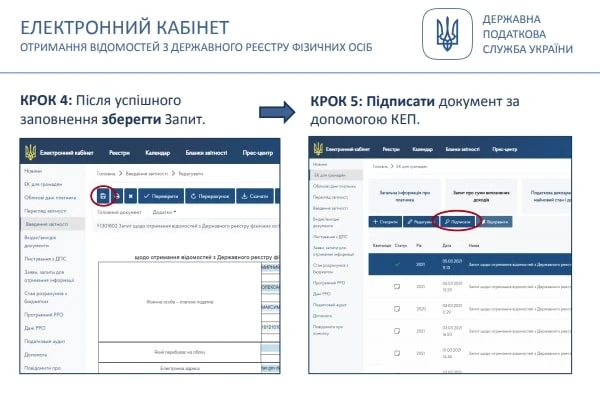Open Прес-центр menu in Step 5 screenshot
The width and height of the screenshot is (600, 400).
504,149
